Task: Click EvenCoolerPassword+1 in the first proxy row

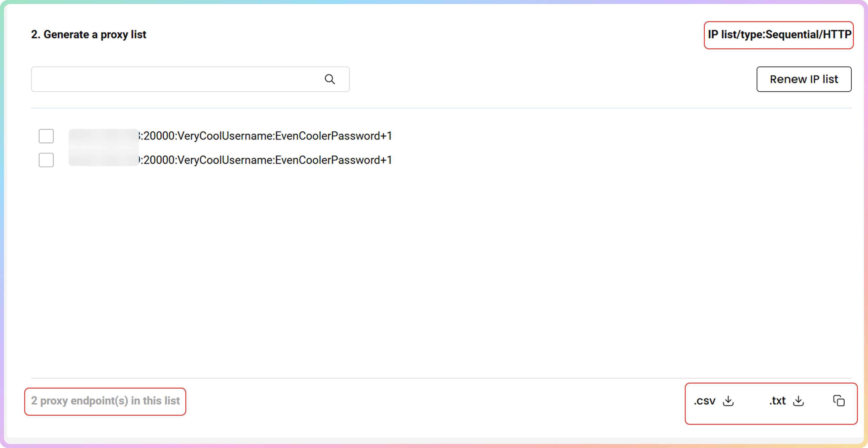Action: coord(334,136)
